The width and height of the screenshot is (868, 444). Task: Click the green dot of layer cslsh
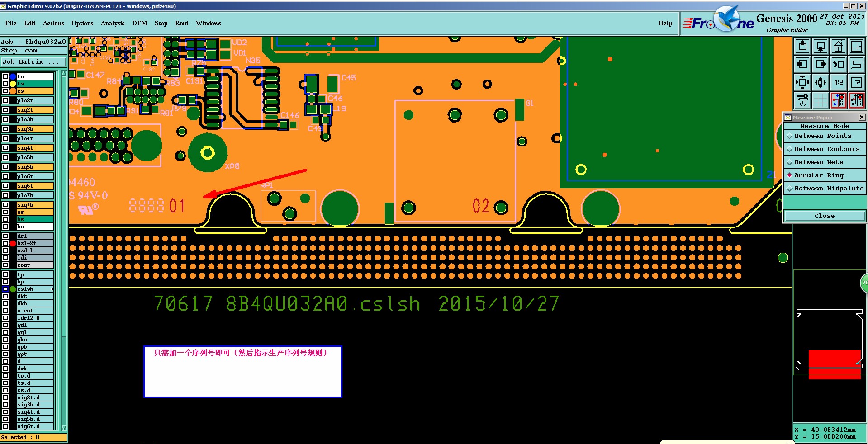(x=13, y=289)
